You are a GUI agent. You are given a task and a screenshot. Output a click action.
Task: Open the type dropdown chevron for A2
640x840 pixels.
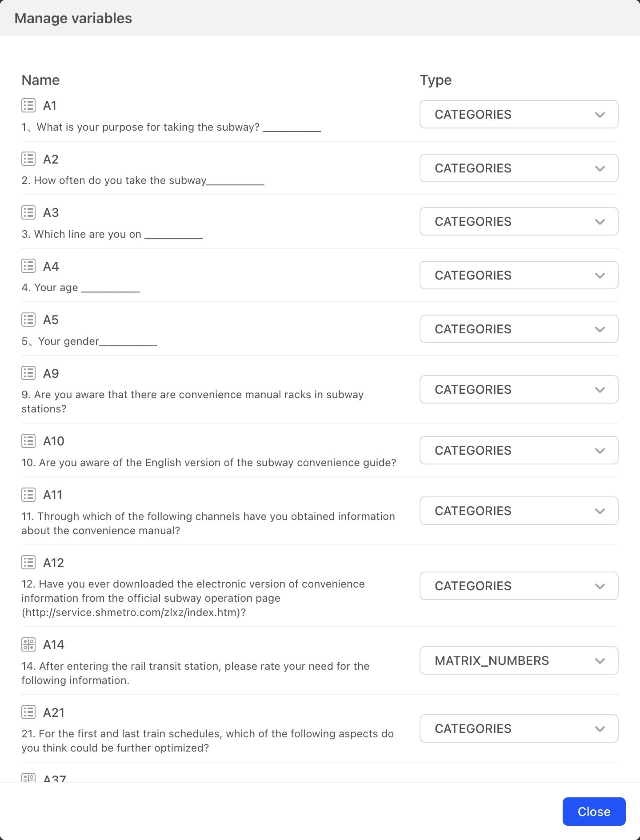[x=600, y=168]
